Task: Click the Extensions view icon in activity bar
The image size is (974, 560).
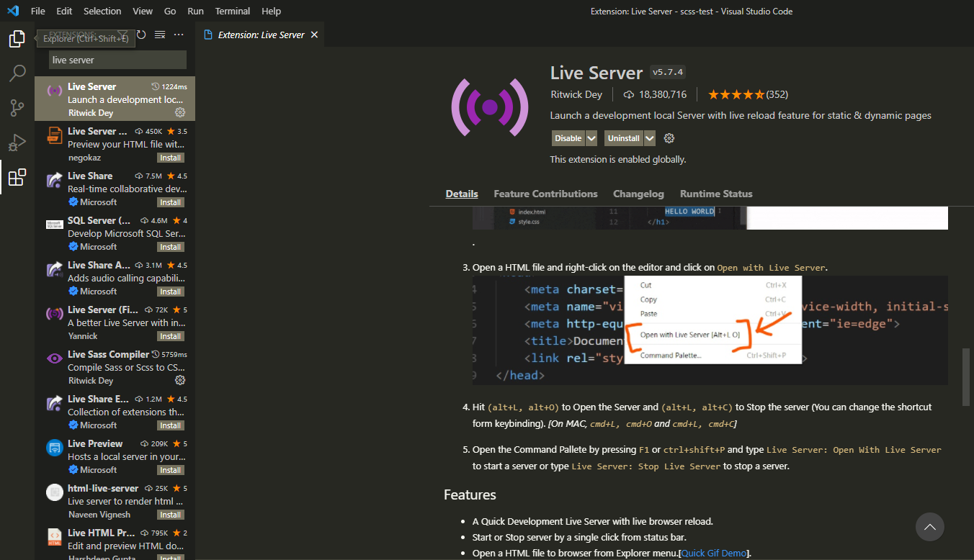Action: click(17, 177)
